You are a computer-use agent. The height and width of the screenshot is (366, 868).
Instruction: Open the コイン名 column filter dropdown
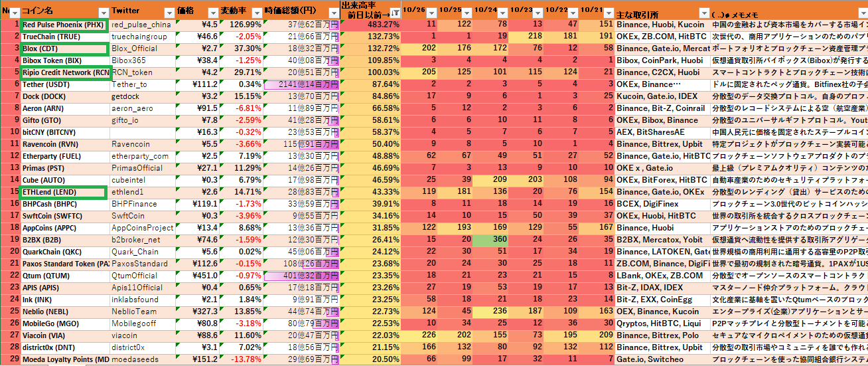[x=104, y=13]
